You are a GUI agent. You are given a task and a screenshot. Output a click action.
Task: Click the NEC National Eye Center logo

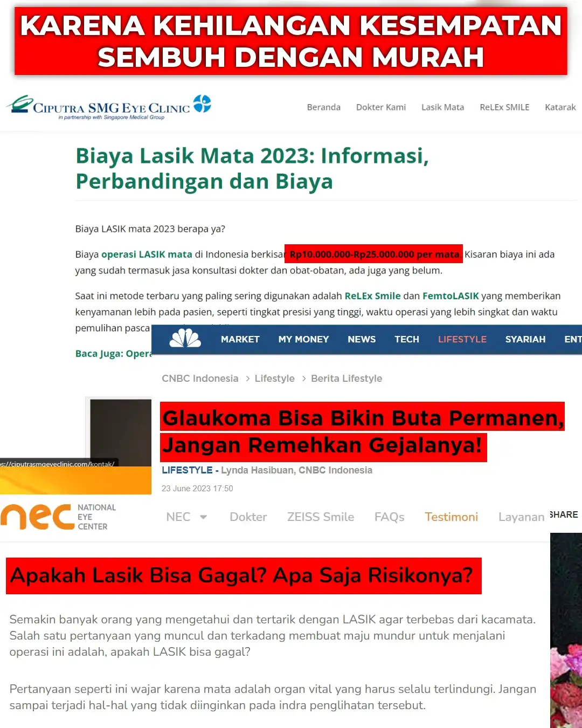coord(58,517)
